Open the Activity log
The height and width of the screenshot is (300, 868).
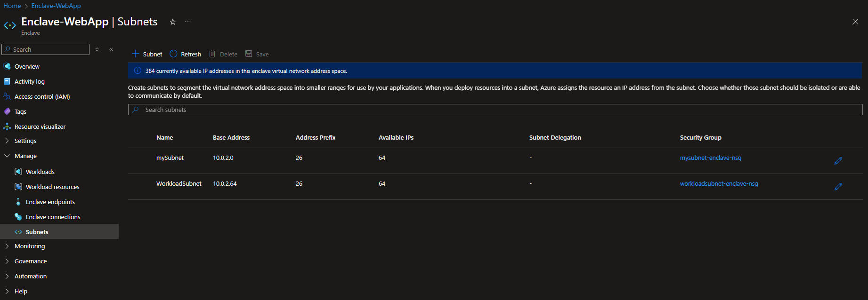pyautogui.click(x=29, y=81)
